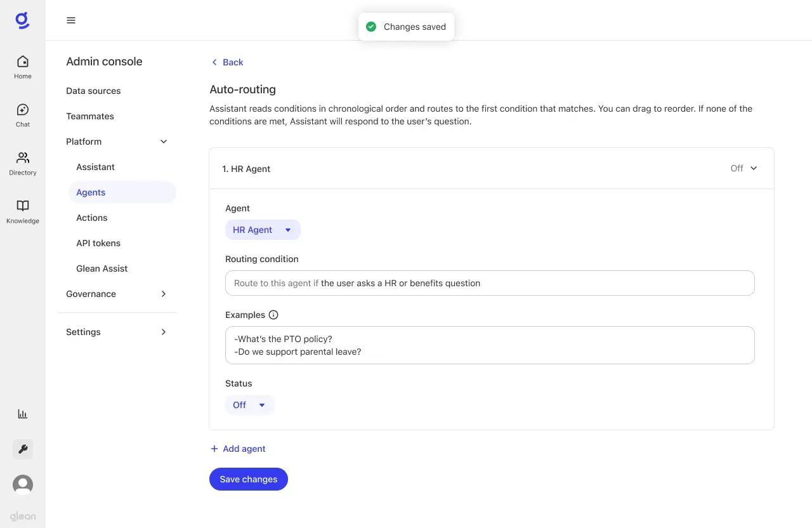
Task: Collapse the HR Agent card header chevron
Action: pyautogui.click(x=754, y=168)
